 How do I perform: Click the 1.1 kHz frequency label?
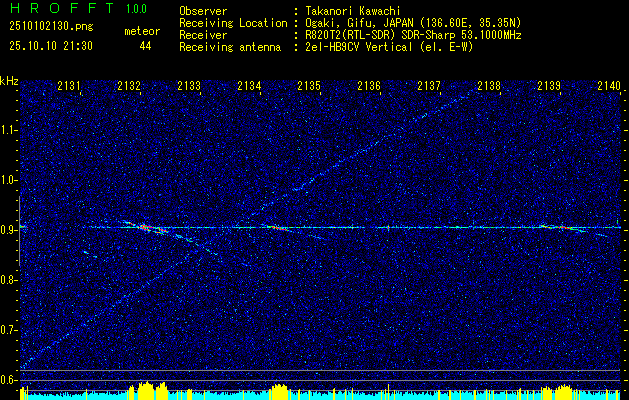click(8, 130)
